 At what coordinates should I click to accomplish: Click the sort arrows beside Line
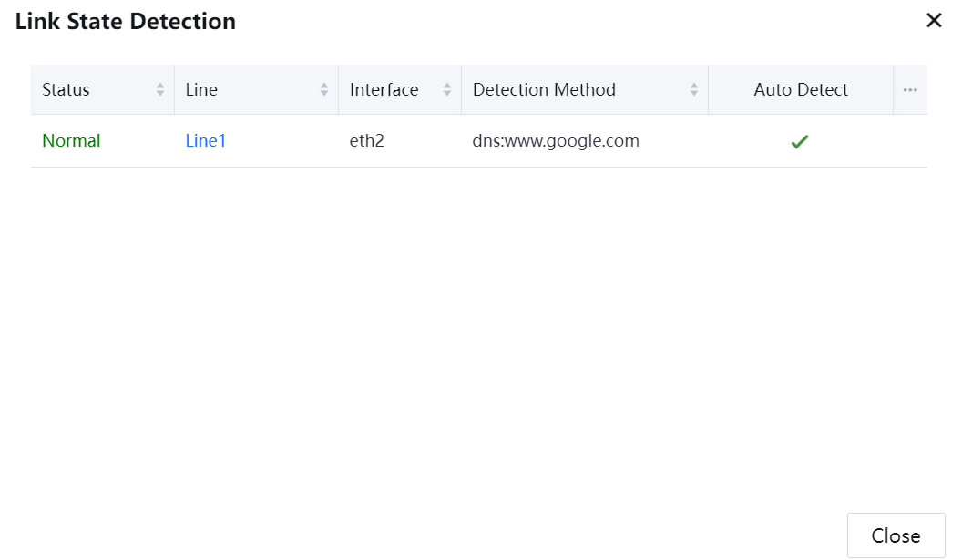(324, 89)
